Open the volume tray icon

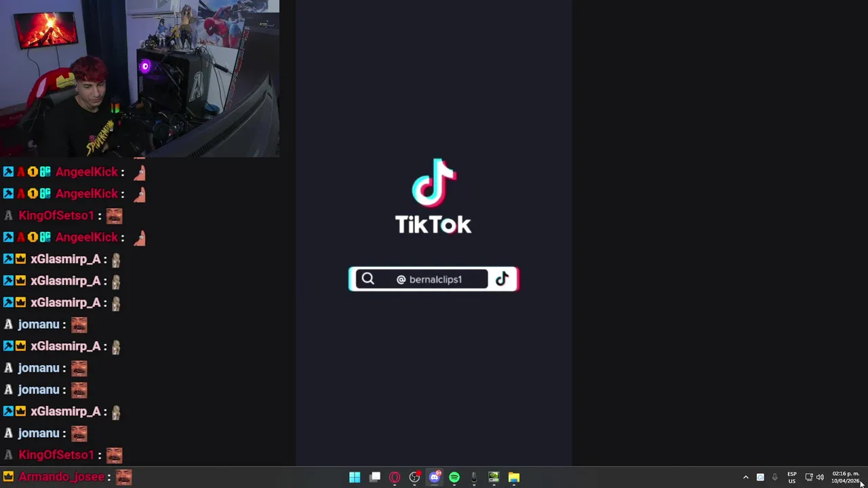(820, 477)
